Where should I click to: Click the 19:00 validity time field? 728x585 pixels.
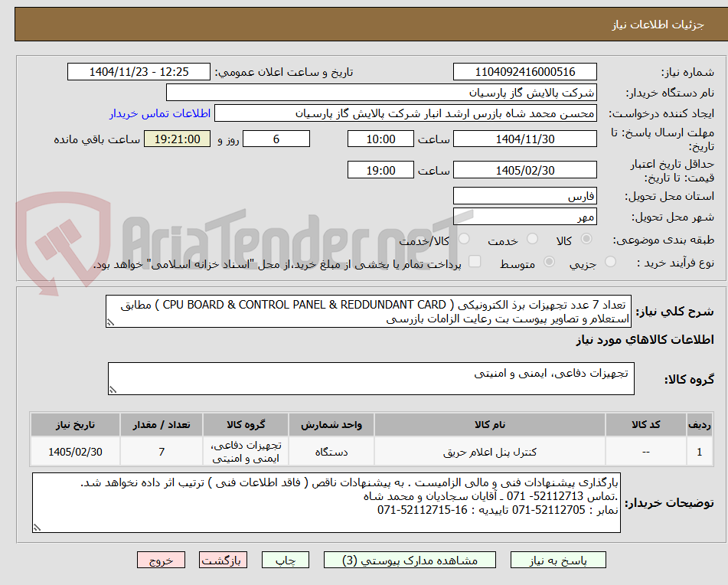click(380, 171)
